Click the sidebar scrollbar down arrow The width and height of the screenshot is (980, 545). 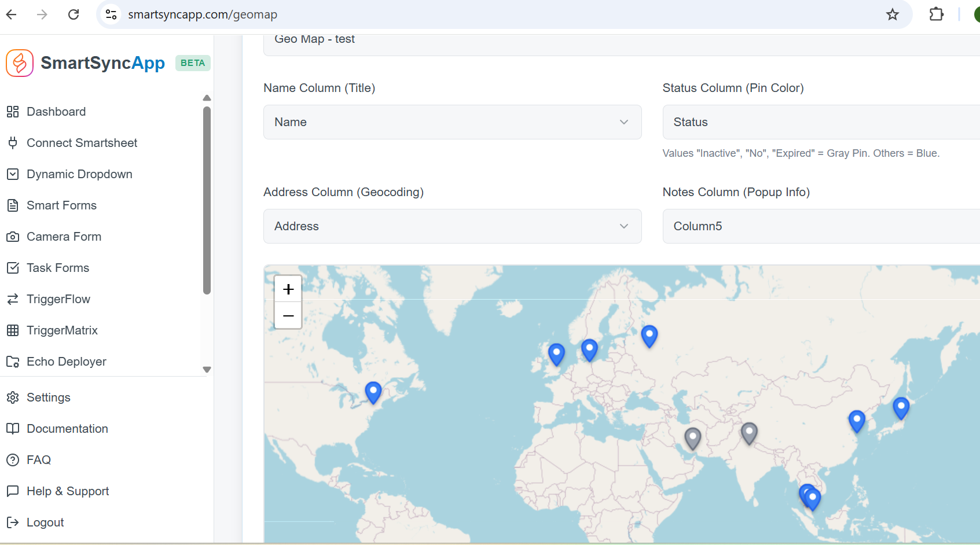pyautogui.click(x=207, y=370)
